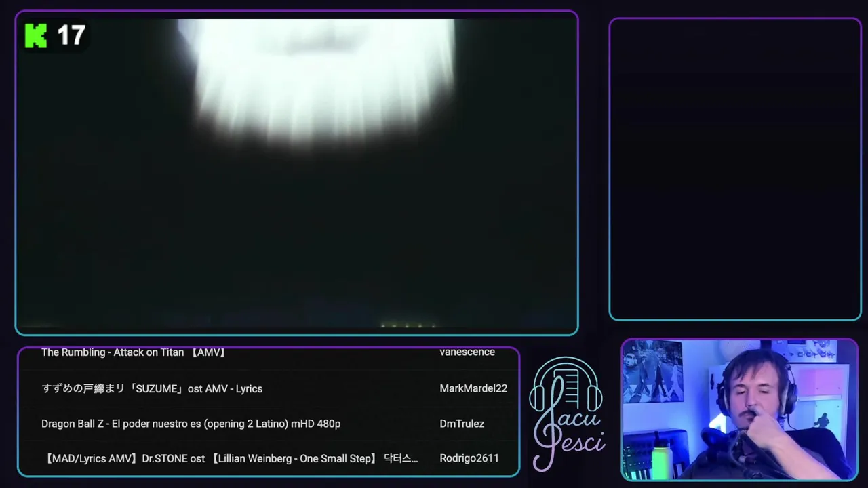The image size is (868, 488).
Task: Click requester name vanescence
Action: [467, 352]
